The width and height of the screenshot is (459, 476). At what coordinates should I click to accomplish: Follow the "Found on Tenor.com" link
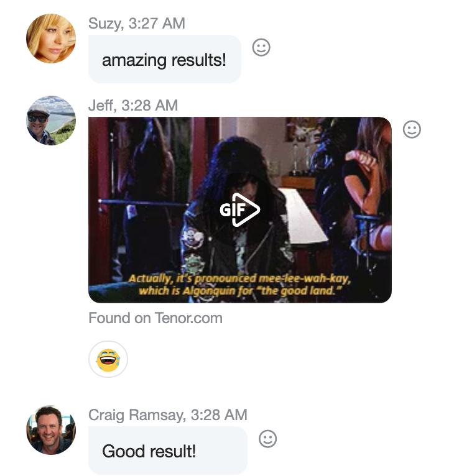tap(155, 318)
